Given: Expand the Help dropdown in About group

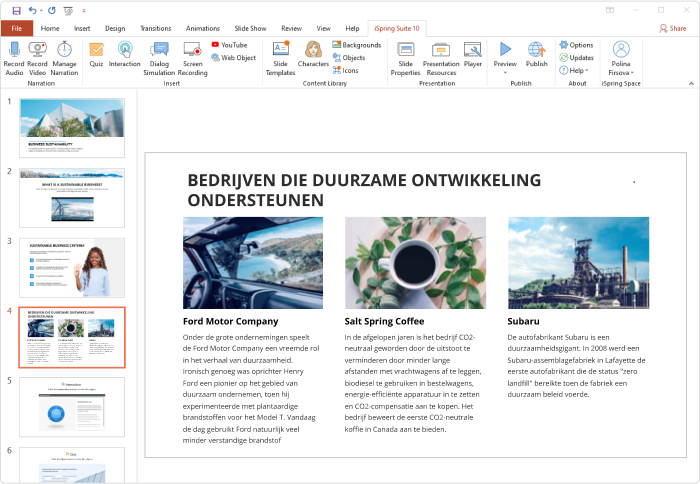Looking at the screenshot, I should point(574,71).
